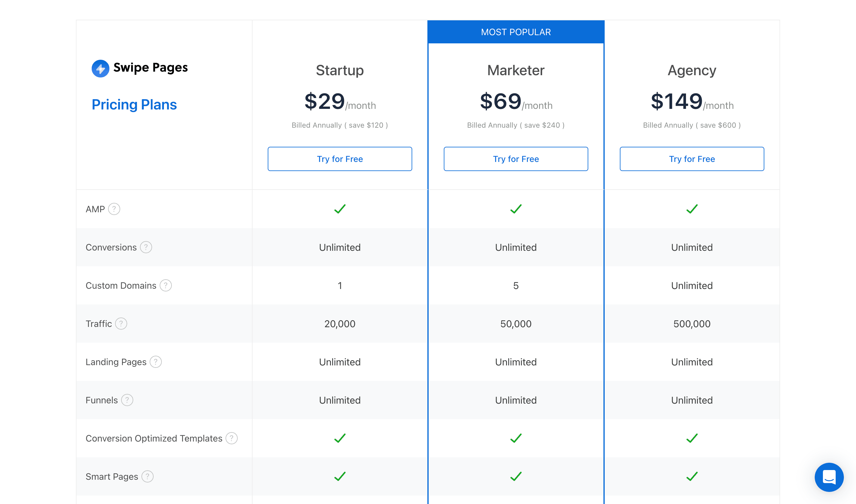
Task: Click Smart Pages checkmark for Agency
Action: (692, 476)
